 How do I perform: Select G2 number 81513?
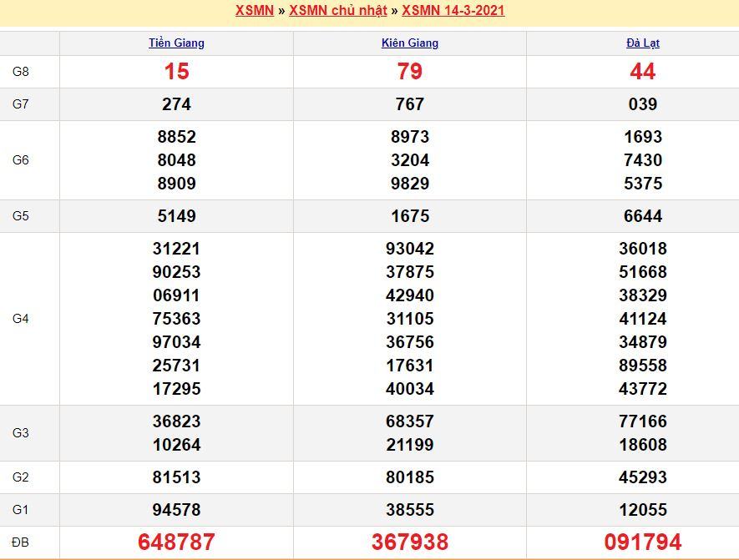[177, 477]
